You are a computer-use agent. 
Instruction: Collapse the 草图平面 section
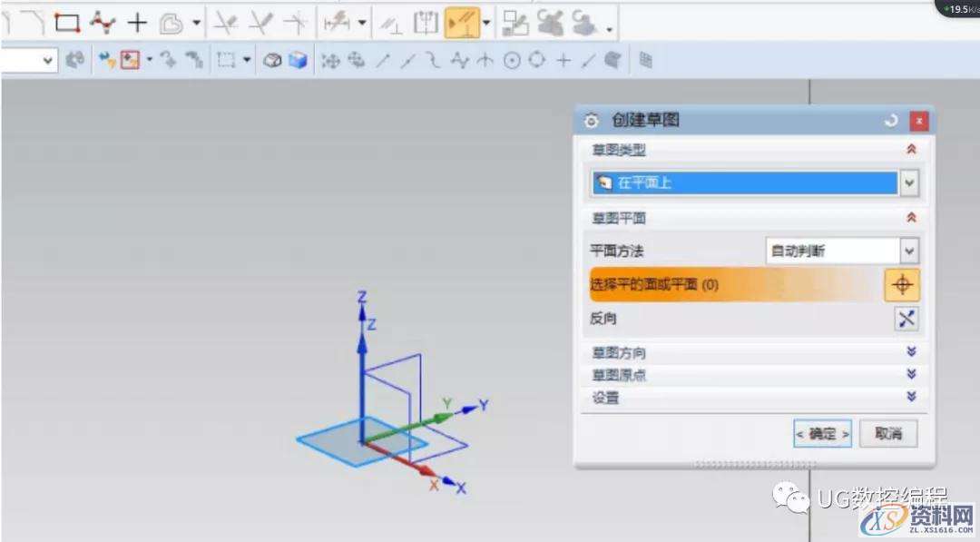(x=912, y=217)
